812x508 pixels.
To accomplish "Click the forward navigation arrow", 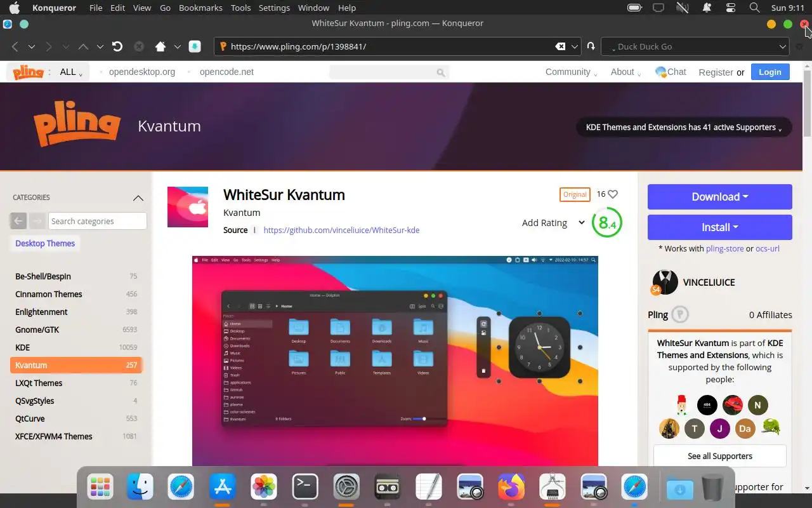I will click(x=48, y=46).
